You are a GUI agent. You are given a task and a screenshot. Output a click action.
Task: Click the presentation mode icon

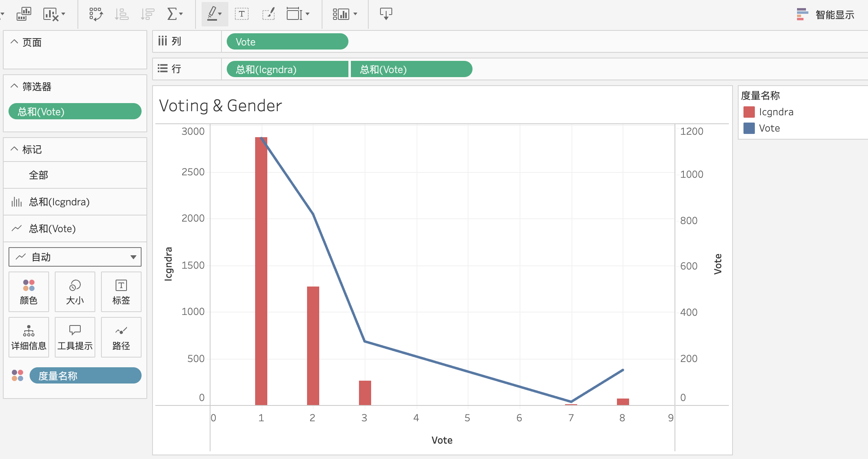point(386,14)
